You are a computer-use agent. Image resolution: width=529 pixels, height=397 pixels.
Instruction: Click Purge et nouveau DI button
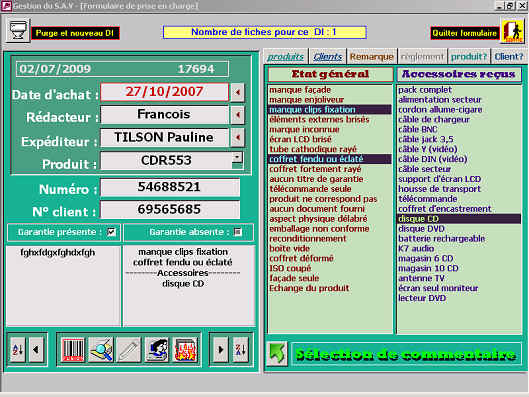click(x=75, y=33)
